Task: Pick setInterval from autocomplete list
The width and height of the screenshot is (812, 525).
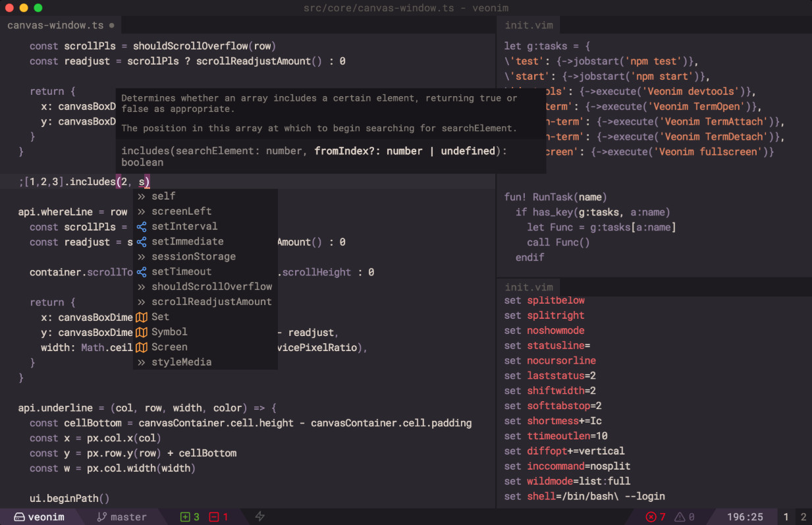Action: pyautogui.click(x=205, y=227)
